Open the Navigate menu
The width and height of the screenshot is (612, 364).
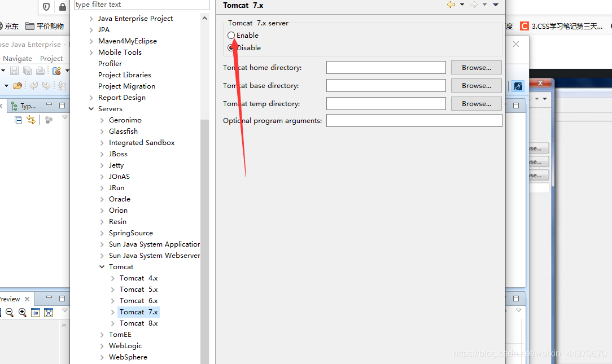[x=18, y=59]
